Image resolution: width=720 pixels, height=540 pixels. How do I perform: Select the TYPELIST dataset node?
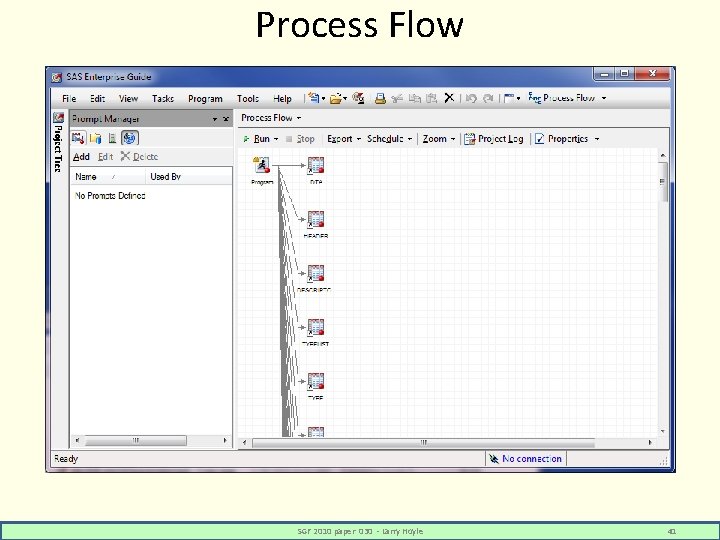[x=316, y=332]
